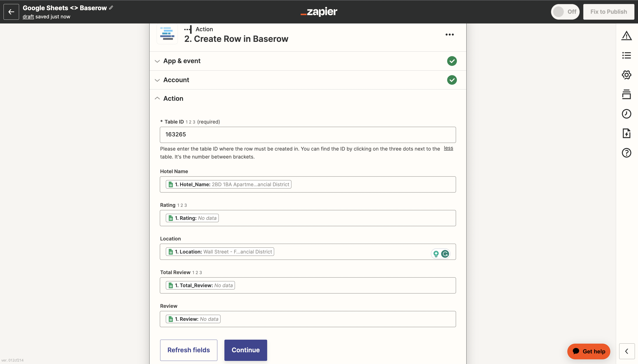Toggle the Zap On/Off switch
Screen dimensions: 638x364
tap(565, 12)
